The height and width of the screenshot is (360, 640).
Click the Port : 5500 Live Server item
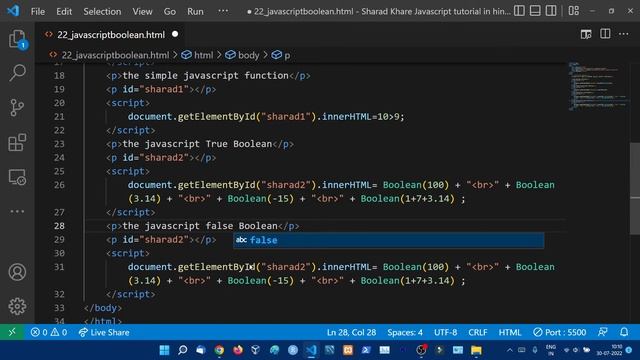[560, 332]
